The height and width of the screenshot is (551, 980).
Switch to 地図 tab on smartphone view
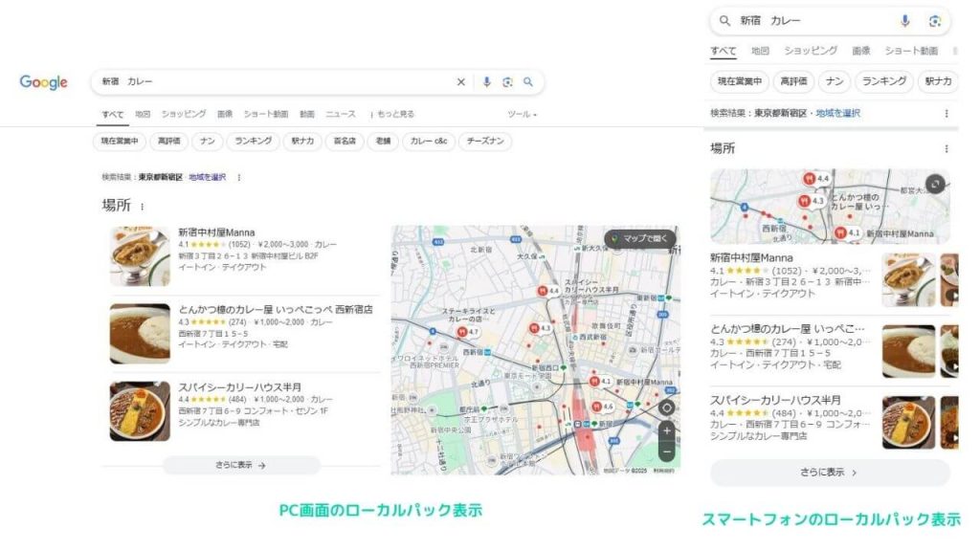(760, 51)
